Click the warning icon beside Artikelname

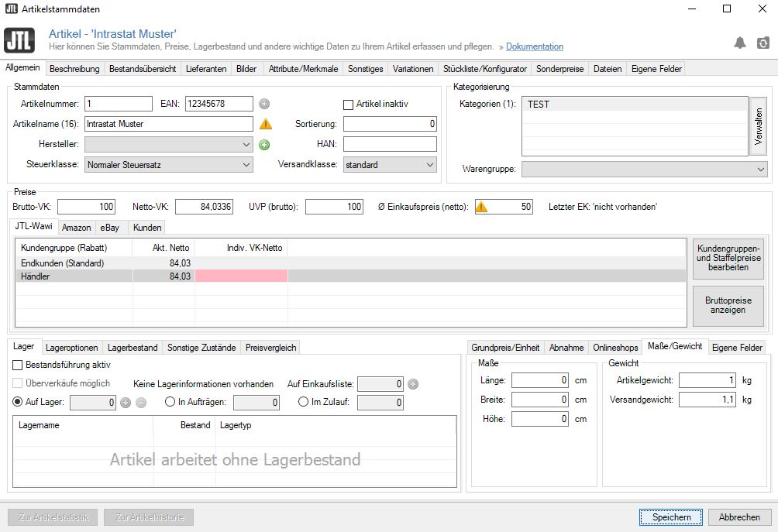[x=266, y=123]
